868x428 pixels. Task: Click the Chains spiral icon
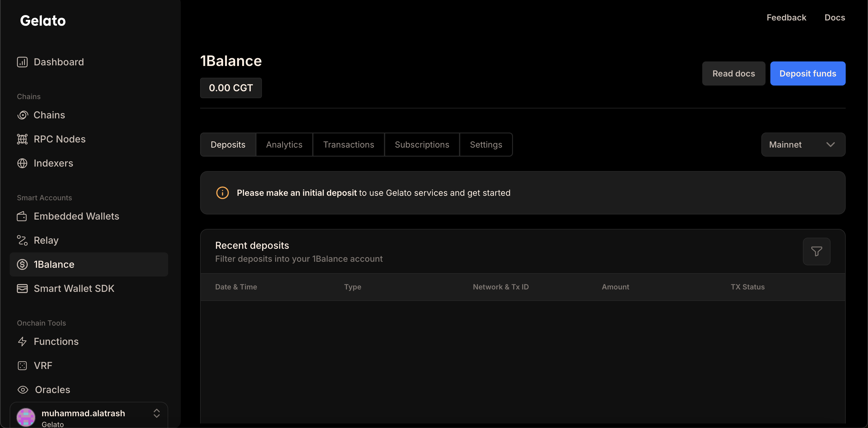click(x=22, y=115)
